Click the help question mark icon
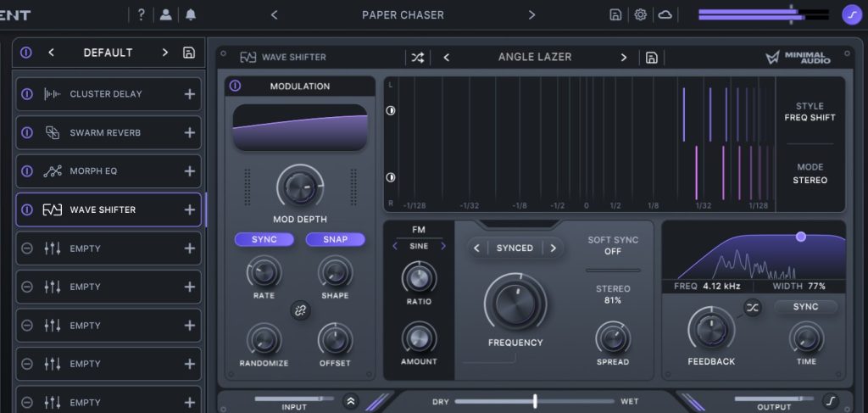This screenshot has height=413, width=868. tap(142, 15)
